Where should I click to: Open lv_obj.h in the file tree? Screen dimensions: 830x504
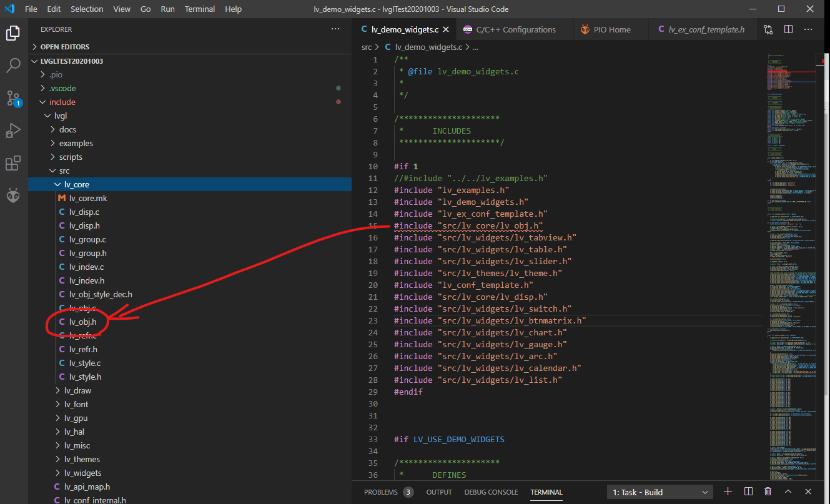coord(190,322)
